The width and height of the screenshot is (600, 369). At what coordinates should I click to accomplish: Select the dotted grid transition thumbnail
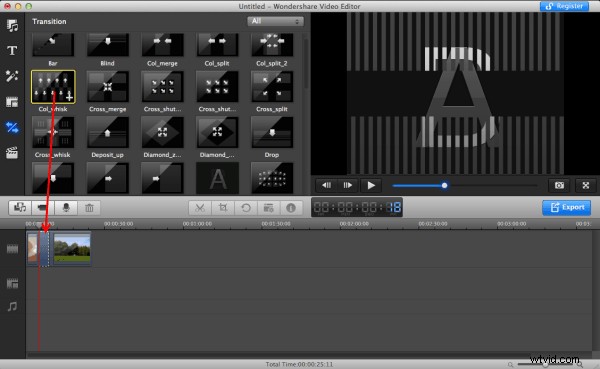272,178
